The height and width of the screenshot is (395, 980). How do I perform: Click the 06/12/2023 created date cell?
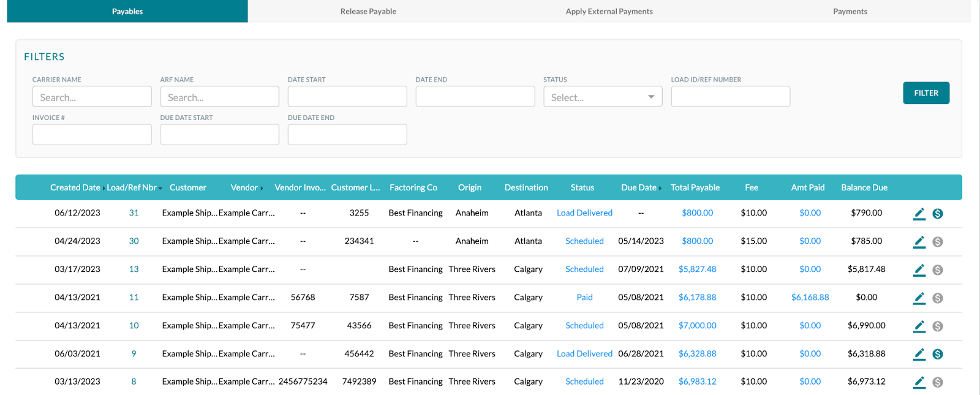[77, 213]
